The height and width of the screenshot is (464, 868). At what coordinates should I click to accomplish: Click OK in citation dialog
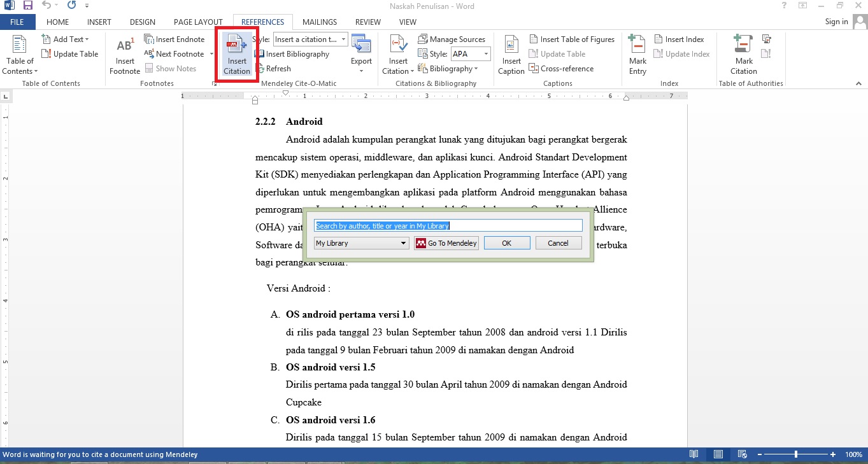coord(507,243)
